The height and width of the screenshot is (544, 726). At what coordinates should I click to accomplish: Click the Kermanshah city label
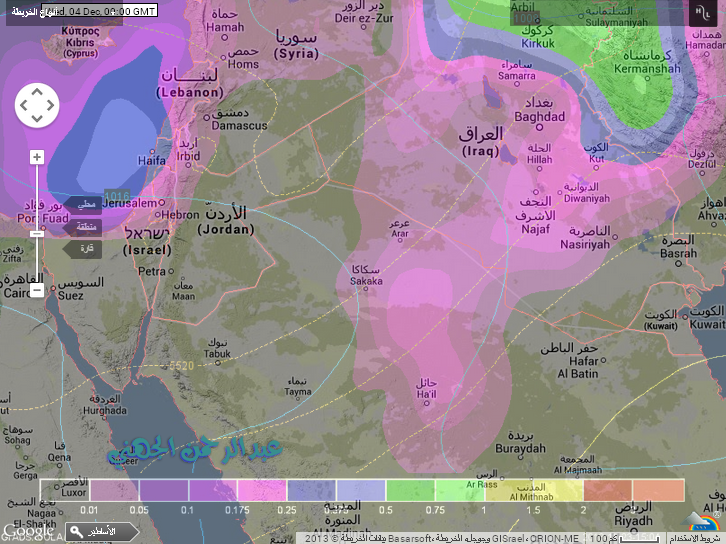[647, 69]
